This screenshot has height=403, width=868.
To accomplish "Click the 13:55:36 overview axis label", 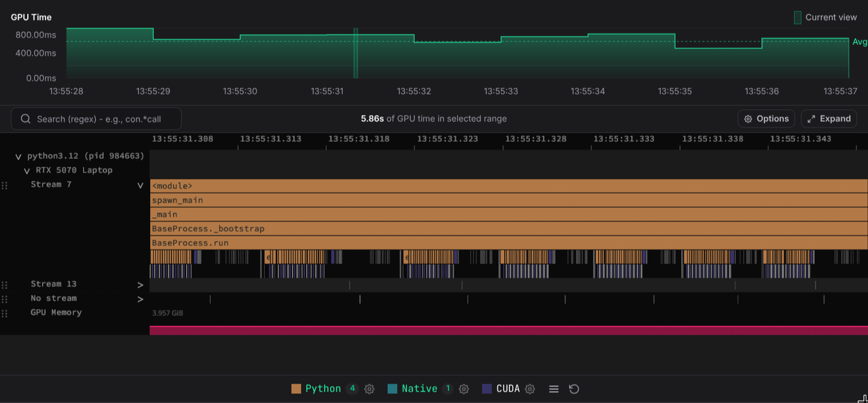I will [x=762, y=91].
